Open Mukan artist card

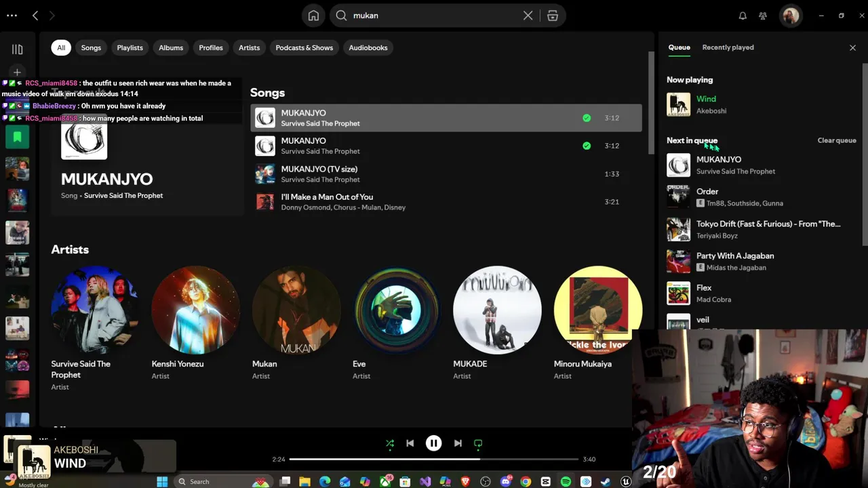point(296,323)
